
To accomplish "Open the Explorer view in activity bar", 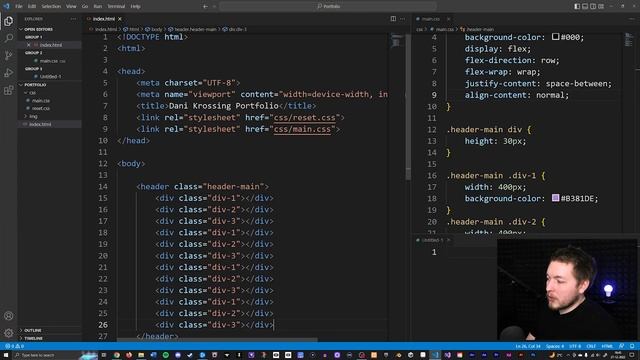I will [9, 21].
